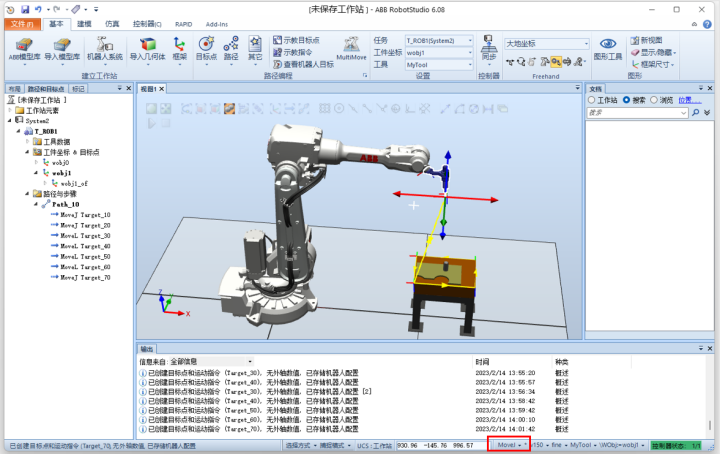Select the Freehand rotate tool
The height and width of the screenshot is (454, 721).
pyautogui.click(x=521, y=62)
